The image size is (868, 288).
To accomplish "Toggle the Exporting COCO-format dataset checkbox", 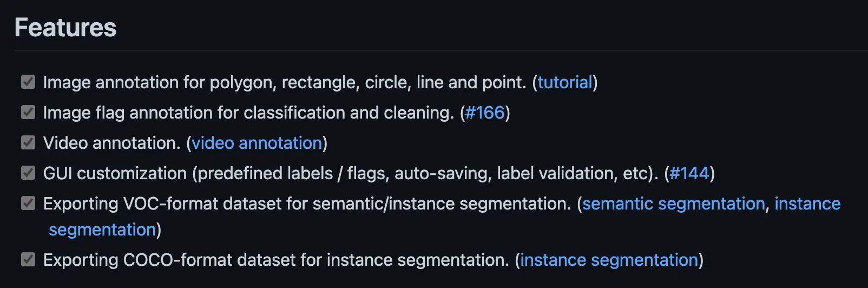I will pos(28,259).
